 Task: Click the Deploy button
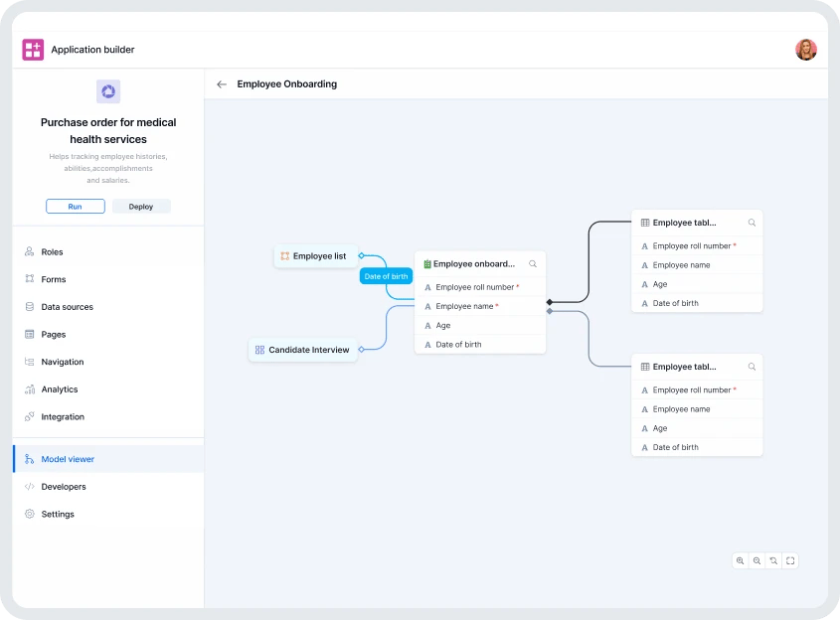(x=141, y=206)
